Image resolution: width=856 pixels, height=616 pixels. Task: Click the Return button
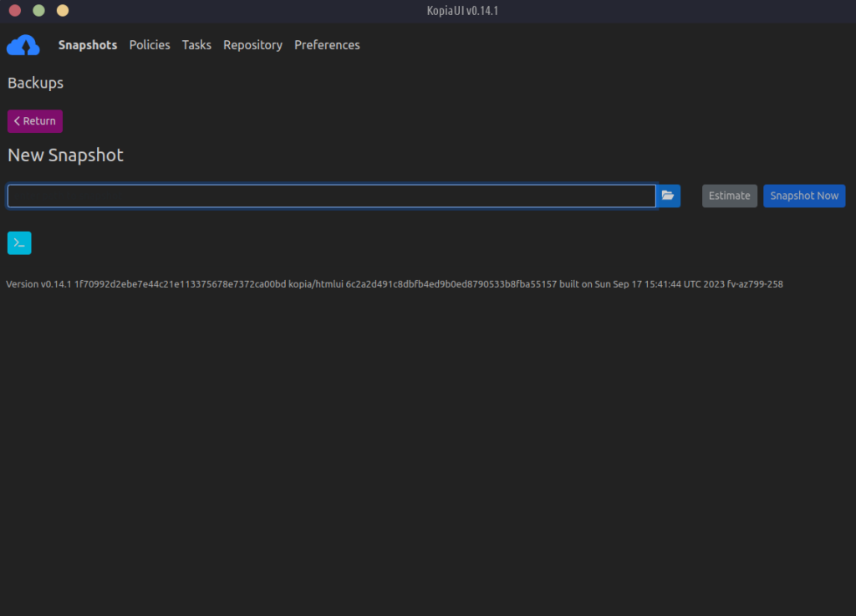(35, 121)
